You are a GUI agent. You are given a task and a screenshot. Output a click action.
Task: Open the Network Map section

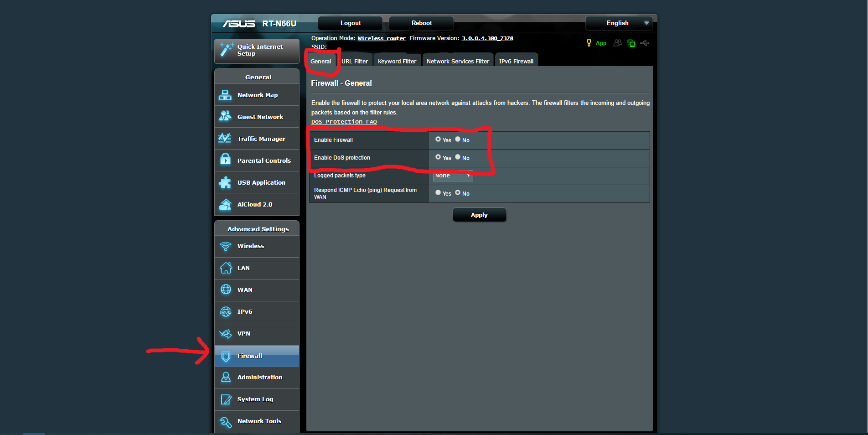[257, 95]
